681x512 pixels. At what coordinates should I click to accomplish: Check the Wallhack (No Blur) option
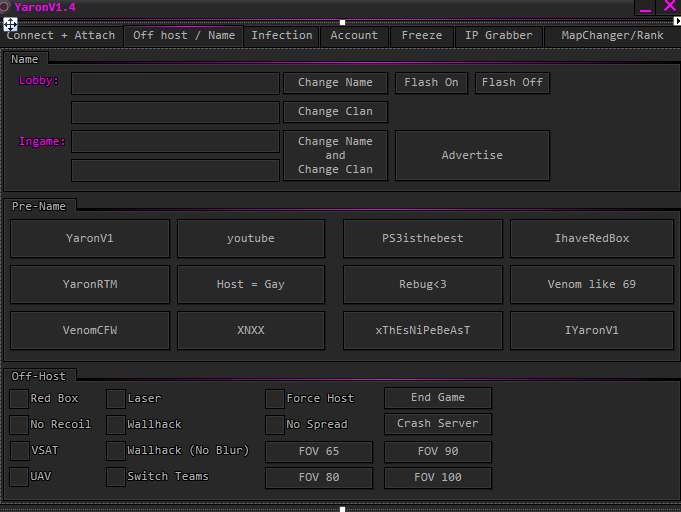coord(116,451)
